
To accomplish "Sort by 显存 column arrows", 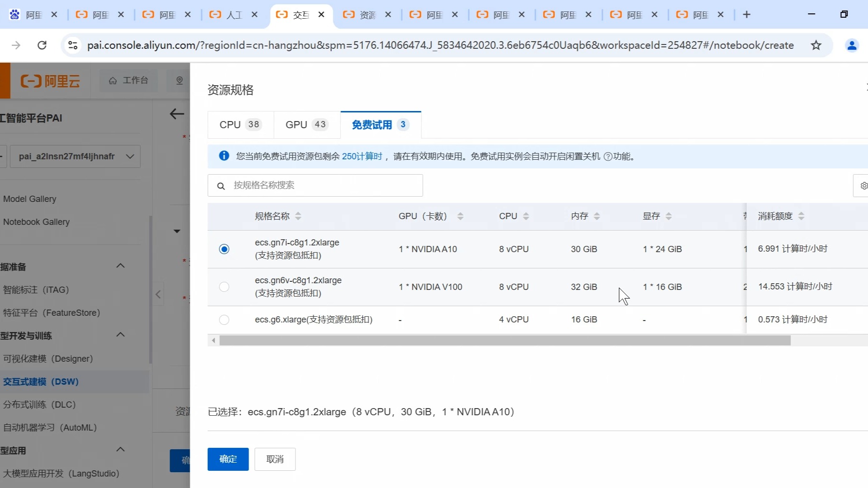I will coord(668,216).
